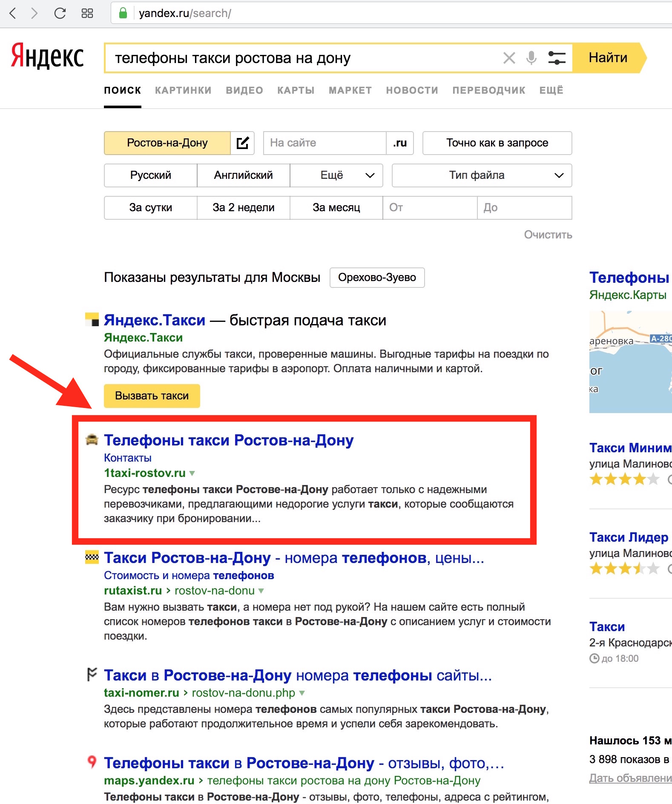
Task: Click the Вызвать такси button
Action: pyautogui.click(x=152, y=396)
